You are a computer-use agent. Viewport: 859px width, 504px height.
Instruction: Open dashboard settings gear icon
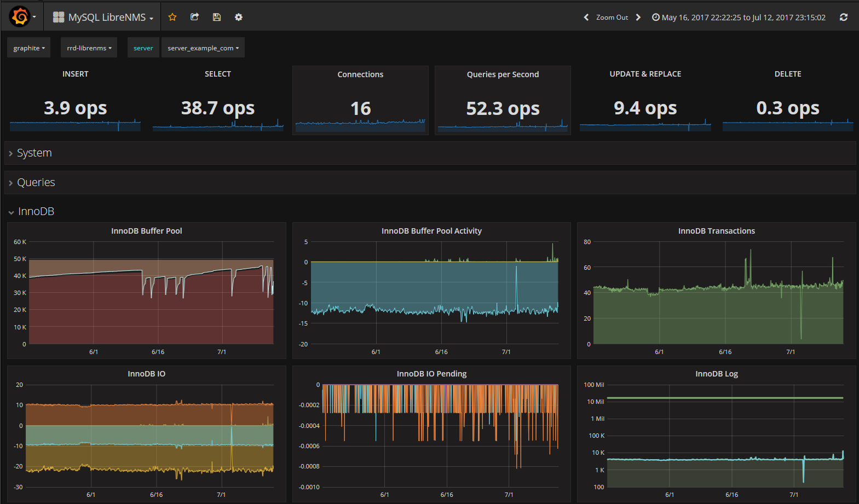239,17
